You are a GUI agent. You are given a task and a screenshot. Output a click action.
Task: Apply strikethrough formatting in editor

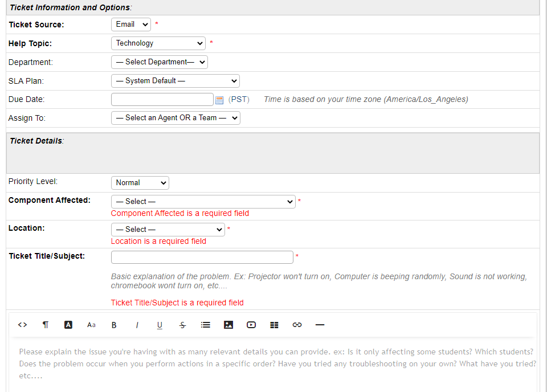tap(182, 325)
